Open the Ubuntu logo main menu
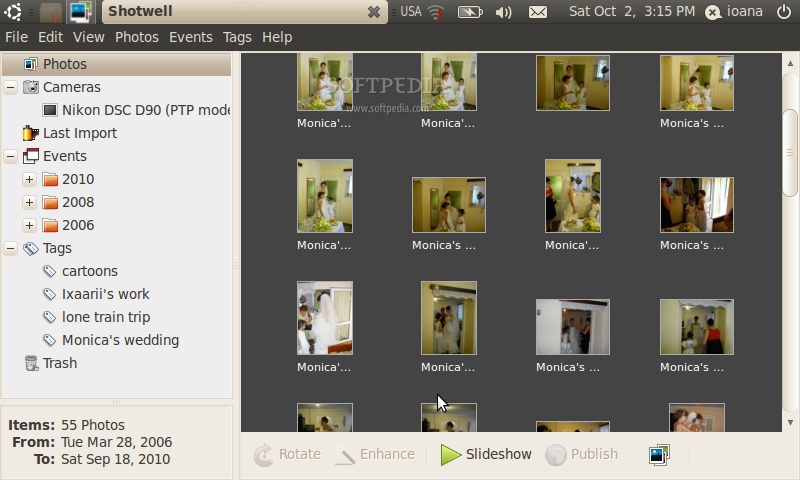This screenshot has width=800, height=480. pyautogui.click(x=12, y=11)
